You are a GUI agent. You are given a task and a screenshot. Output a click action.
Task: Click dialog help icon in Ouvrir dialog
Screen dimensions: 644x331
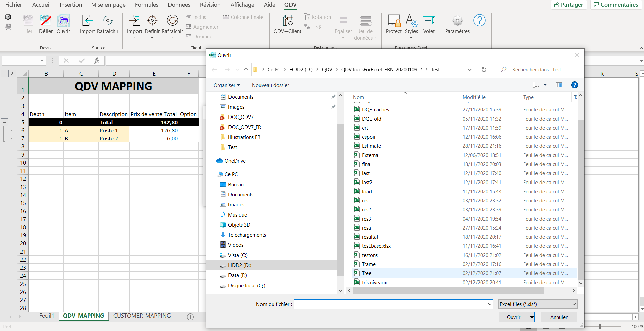pos(575,85)
